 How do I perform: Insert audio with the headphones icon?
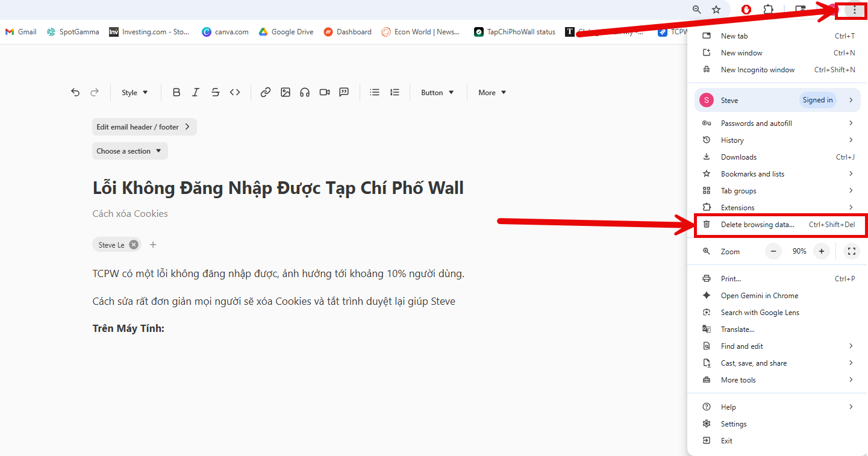click(305, 93)
